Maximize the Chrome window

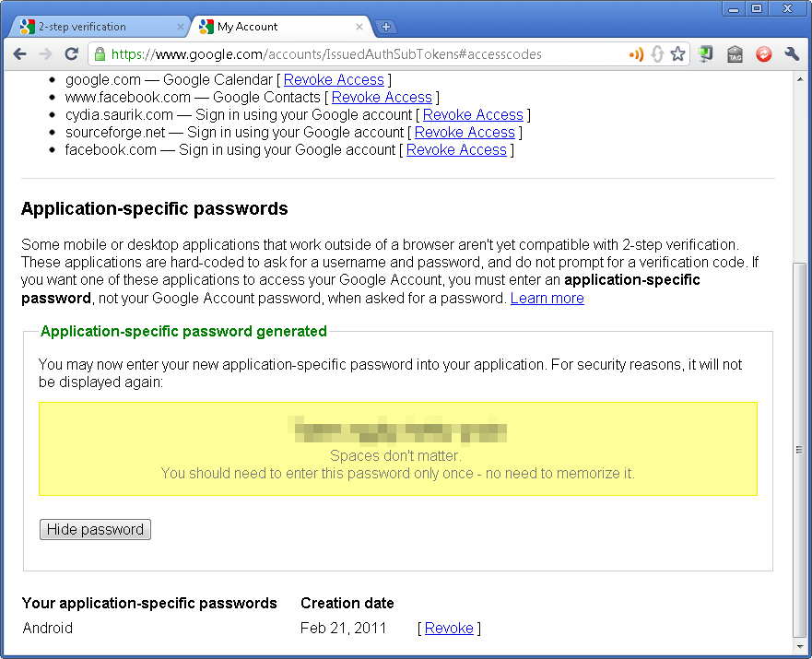(757, 8)
